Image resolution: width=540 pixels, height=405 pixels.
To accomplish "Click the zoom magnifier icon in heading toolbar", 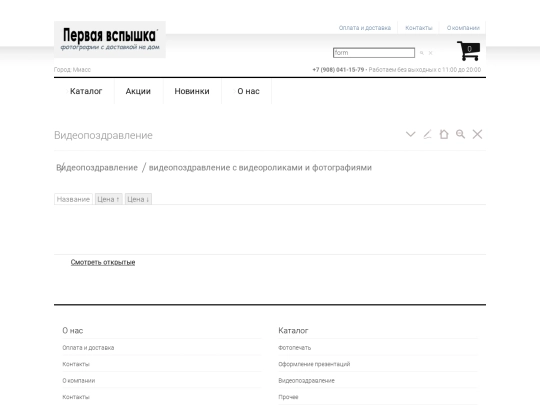I will (460, 134).
